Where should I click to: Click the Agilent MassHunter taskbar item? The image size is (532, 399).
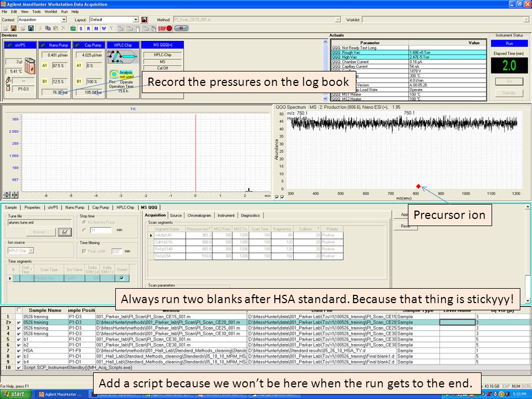pos(62,394)
